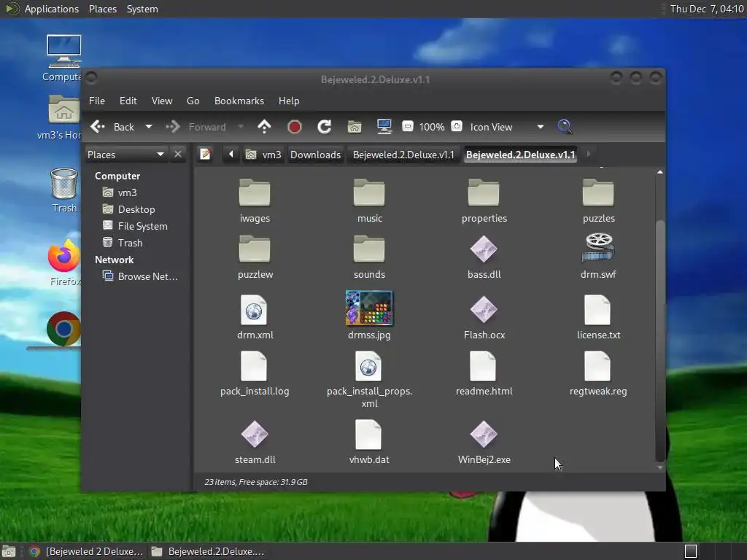The image size is (747, 560).
Task: Select the readme.html file
Action: coord(484,374)
